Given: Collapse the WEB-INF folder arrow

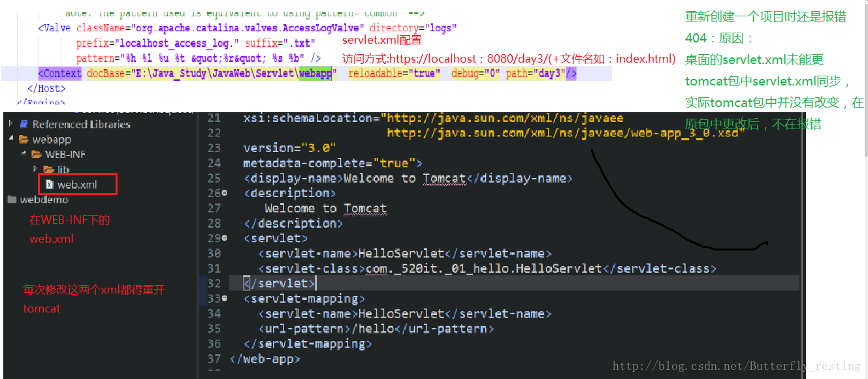Looking at the screenshot, I should [x=23, y=155].
